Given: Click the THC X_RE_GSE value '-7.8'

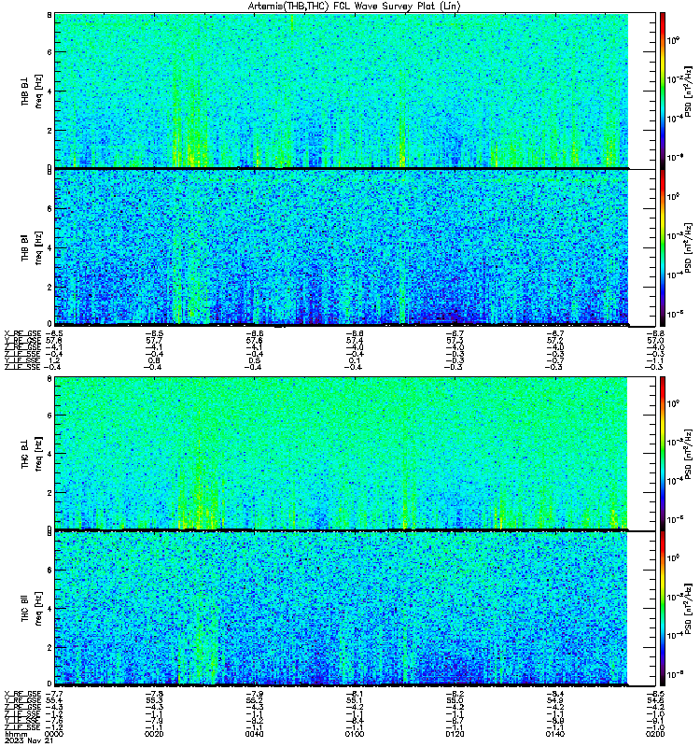Looking at the screenshot, I should (x=154, y=694).
